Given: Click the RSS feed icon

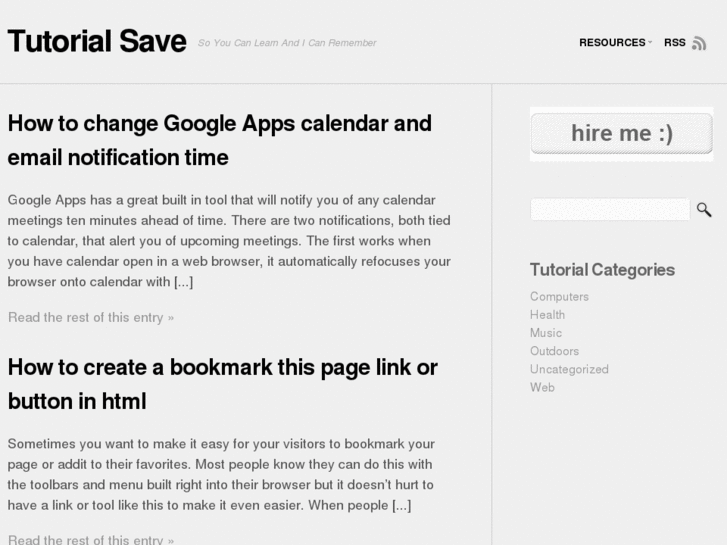Looking at the screenshot, I should pos(699,43).
